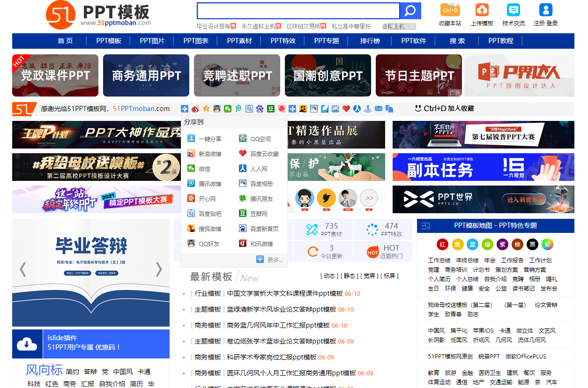Image resolution: width=588 pixels, height=388 pixels.
Task: Filter latest templates by [宽屏]
Action: coord(369,276)
